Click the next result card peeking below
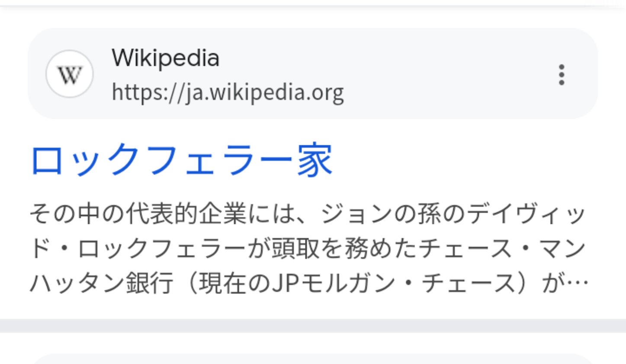Viewport: 626px width, 364px height. (x=313, y=359)
